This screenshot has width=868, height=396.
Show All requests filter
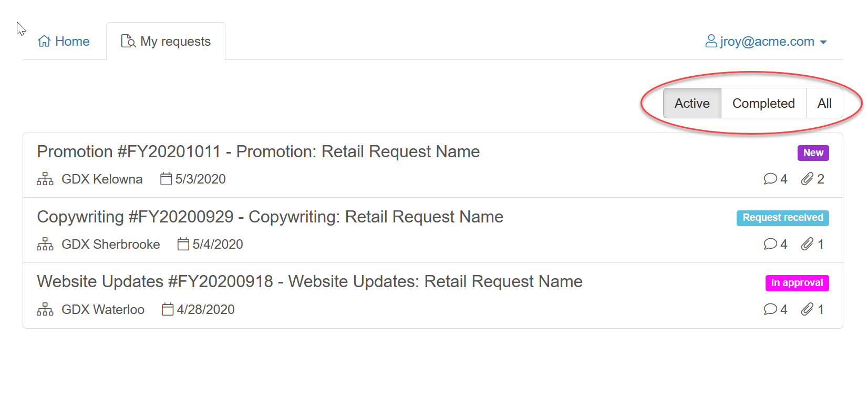coord(824,104)
